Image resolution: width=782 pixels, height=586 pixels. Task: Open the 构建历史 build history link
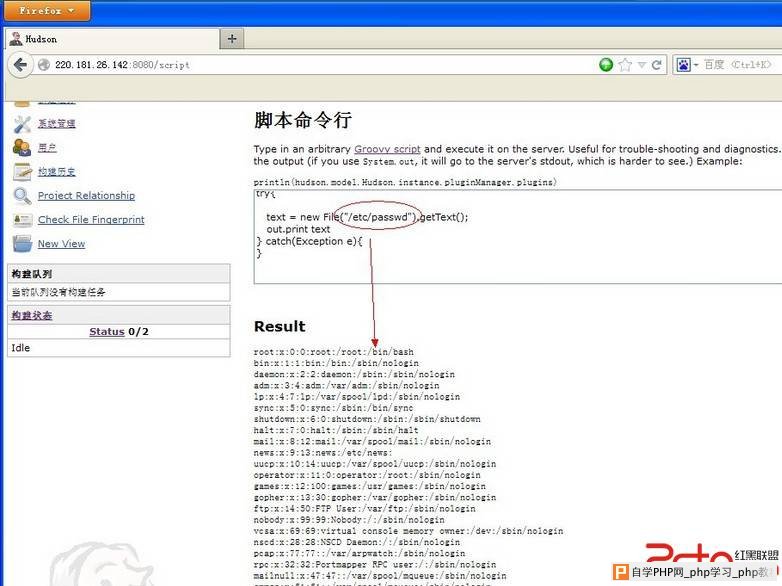point(57,172)
